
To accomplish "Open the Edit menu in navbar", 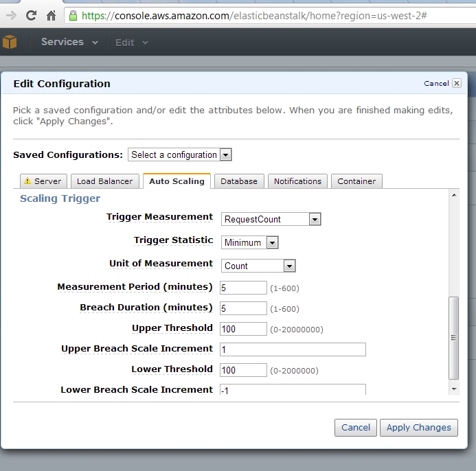I will [132, 43].
